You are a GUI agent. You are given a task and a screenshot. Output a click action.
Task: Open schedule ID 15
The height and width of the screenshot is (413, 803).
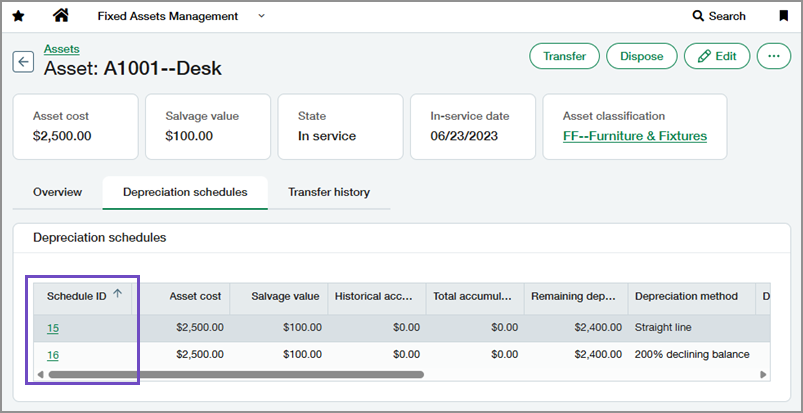[x=53, y=328]
